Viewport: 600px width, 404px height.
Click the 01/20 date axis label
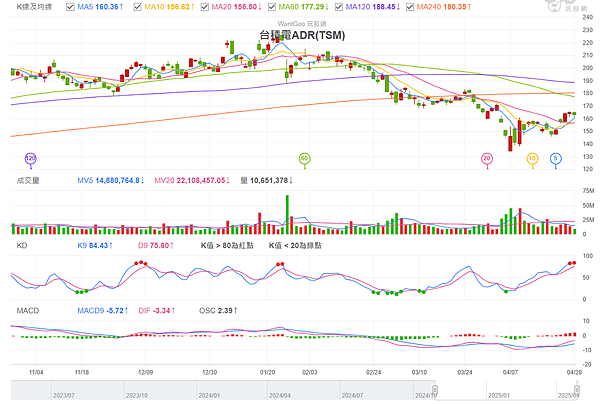coord(267,372)
